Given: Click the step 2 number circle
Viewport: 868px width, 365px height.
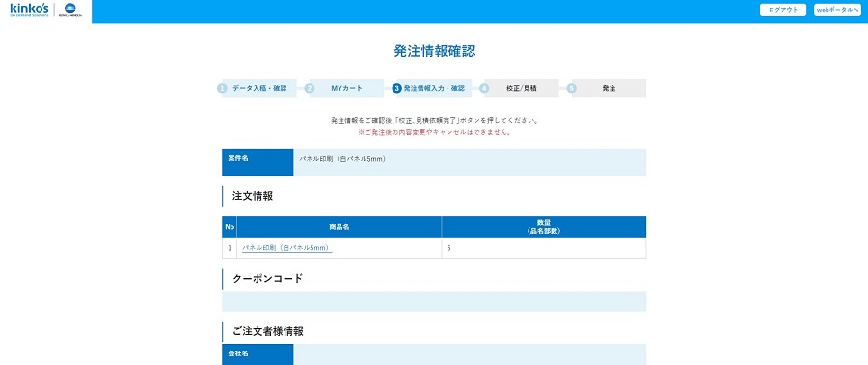Looking at the screenshot, I should (310, 88).
